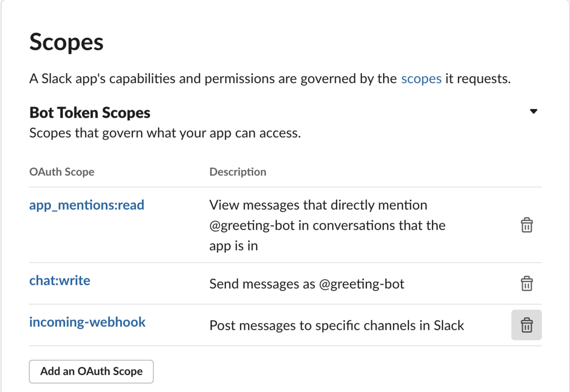Screen dimensions: 570x392
Task: Click Add an OAuth Scope button
Action: [91, 371]
